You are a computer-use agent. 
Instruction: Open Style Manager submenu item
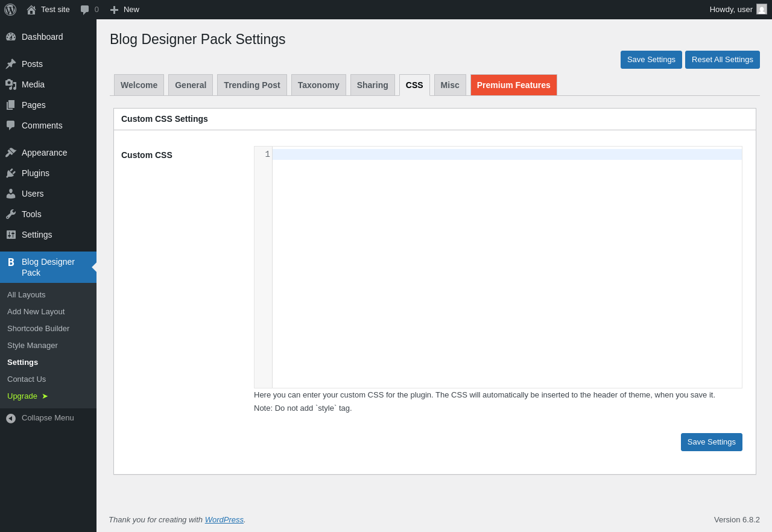pos(33,346)
